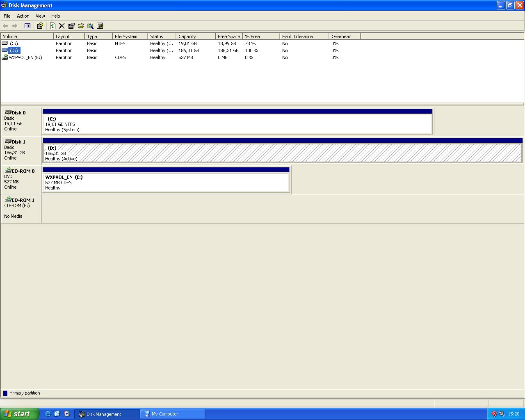Click the red security shield tray icon
525x420 pixels.
(x=494, y=414)
